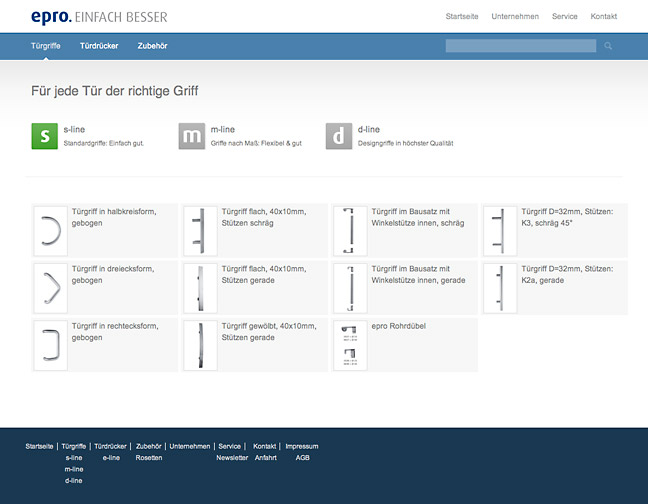This screenshot has width=648, height=504.
Task: Open the rechtecksform handle thumbnail
Action: pos(50,345)
